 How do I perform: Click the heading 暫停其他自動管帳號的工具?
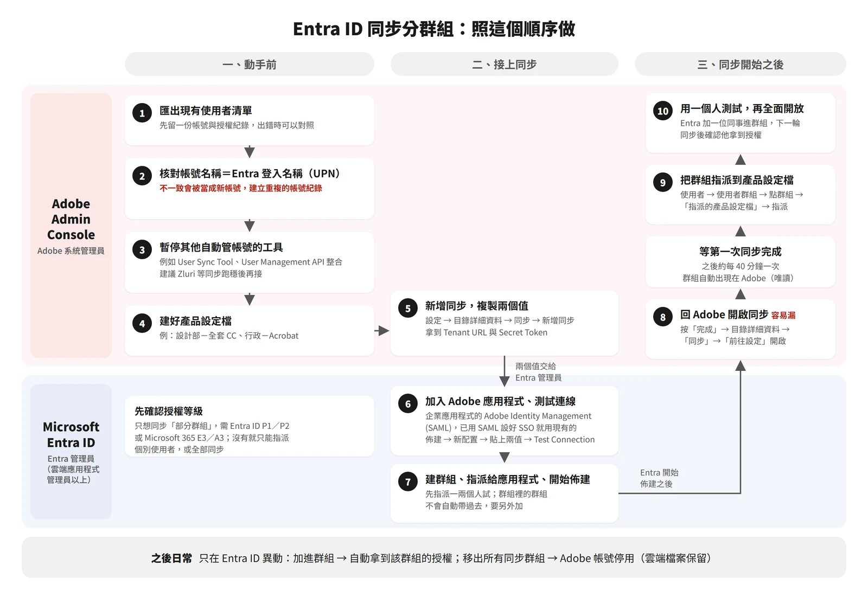(x=221, y=247)
